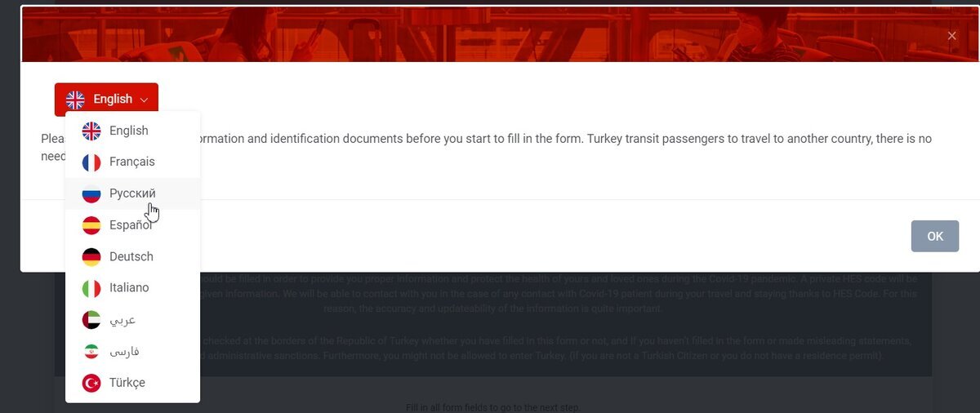Choose Русский language option
The width and height of the screenshot is (980, 413).
[132, 193]
